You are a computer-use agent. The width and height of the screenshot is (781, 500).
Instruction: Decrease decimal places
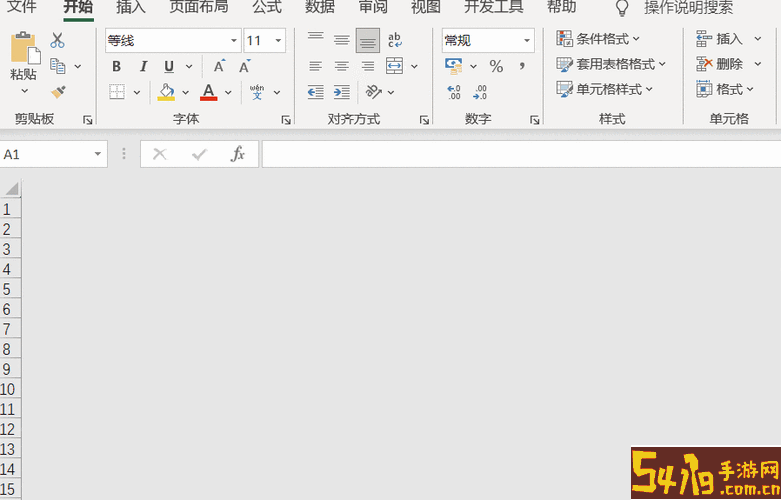coord(481,92)
